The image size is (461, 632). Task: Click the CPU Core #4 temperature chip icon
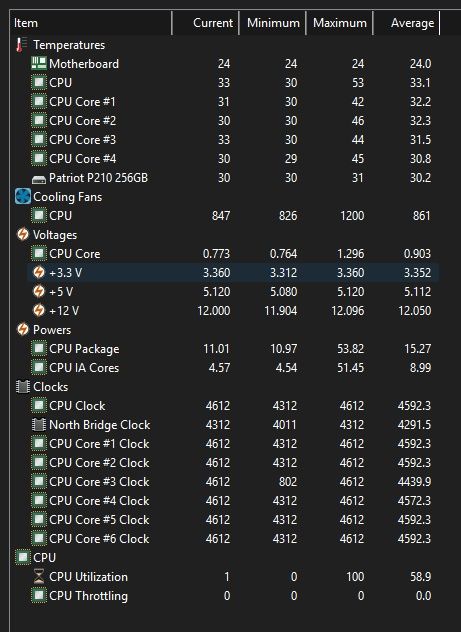tap(39, 158)
